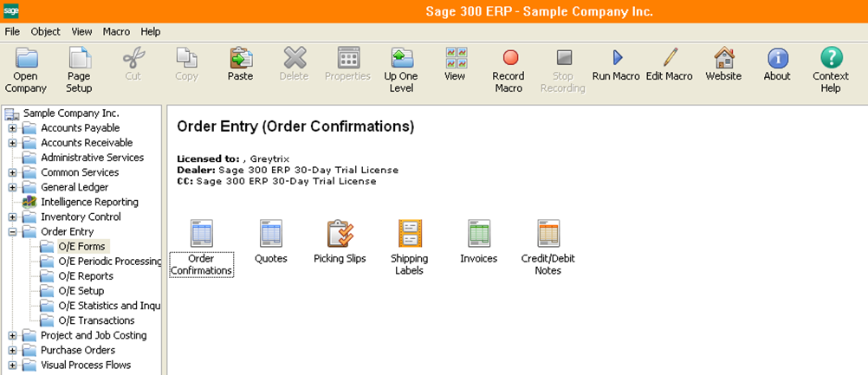Select the O/E Reports folder

86,276
